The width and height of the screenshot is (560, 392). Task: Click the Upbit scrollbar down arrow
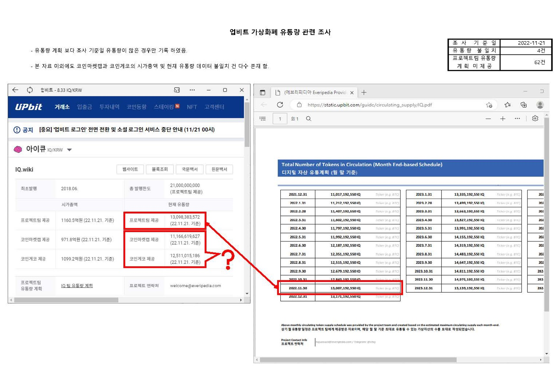click(247, 294)
